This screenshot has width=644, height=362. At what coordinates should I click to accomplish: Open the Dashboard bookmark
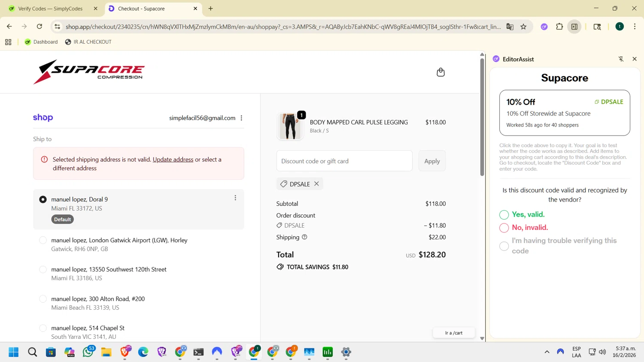(x=41, y=42)
